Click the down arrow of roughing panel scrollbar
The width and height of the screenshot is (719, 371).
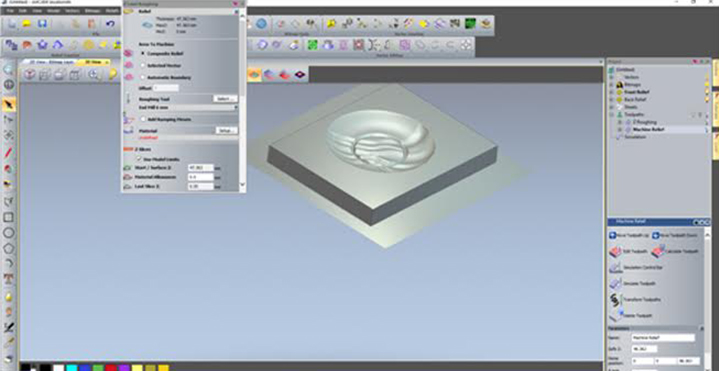coord(243,185)
